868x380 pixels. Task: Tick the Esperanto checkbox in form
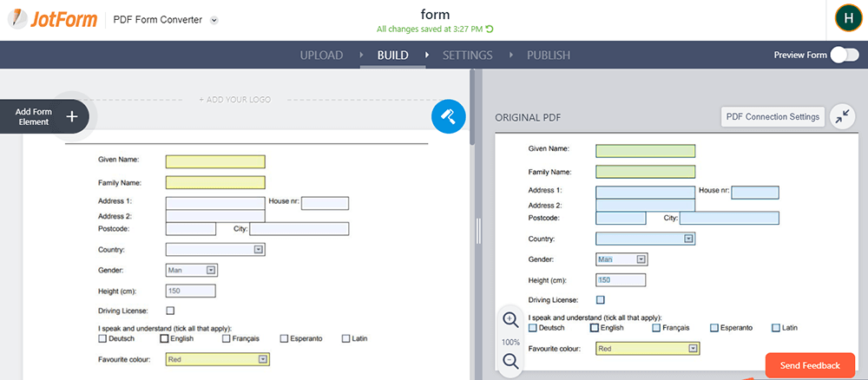[285, 338]
